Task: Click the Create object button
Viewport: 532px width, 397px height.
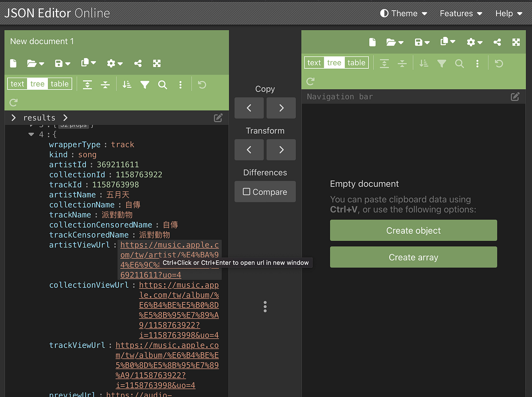Action: pyautogui.click(x=413, y=230)
